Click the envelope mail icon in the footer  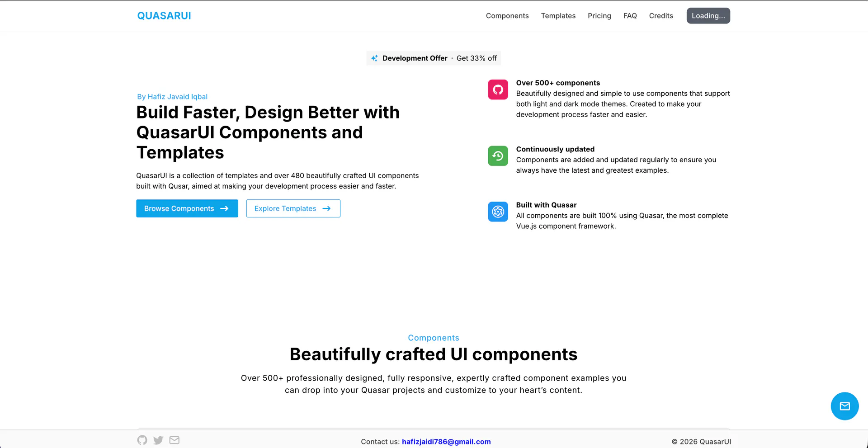point(175,440)
